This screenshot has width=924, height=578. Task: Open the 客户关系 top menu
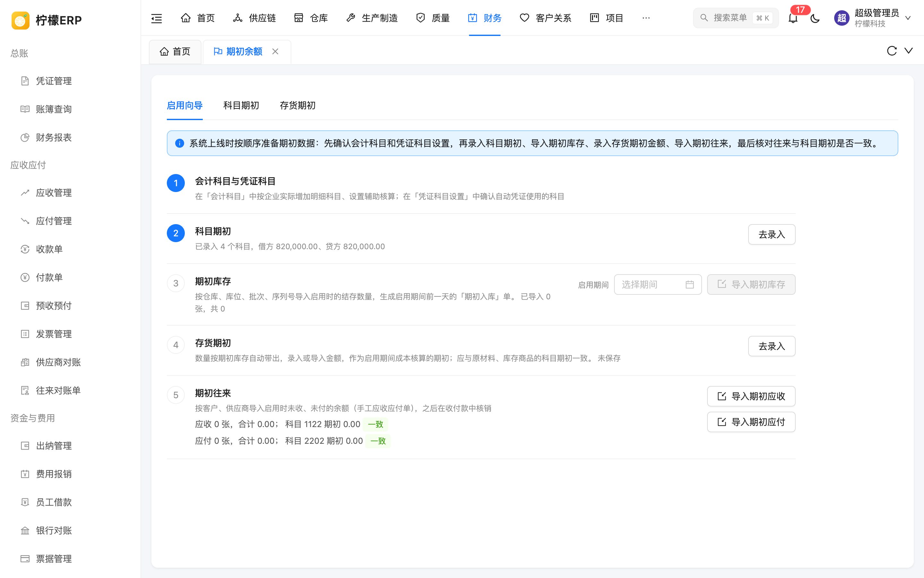546,18
